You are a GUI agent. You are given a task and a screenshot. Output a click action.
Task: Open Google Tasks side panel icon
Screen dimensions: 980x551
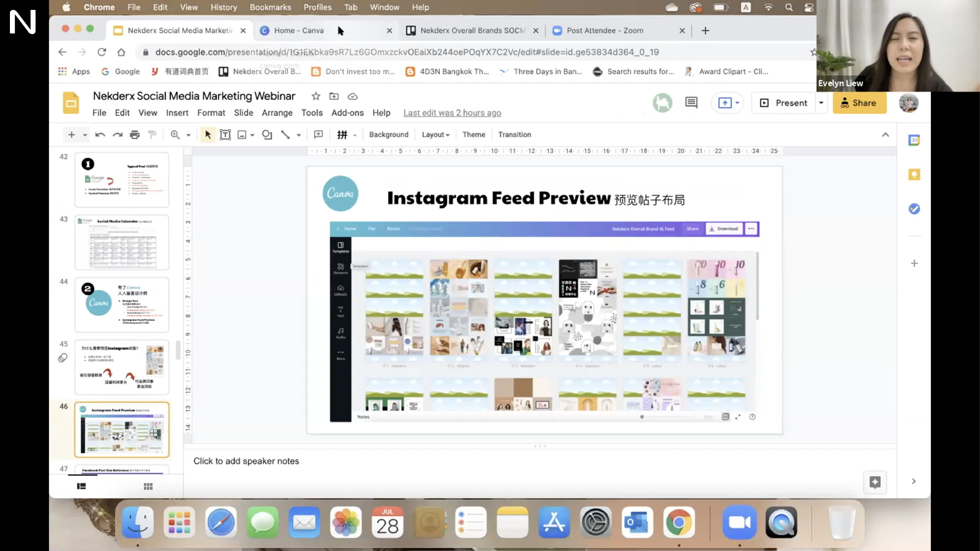(x=914, y=209)
